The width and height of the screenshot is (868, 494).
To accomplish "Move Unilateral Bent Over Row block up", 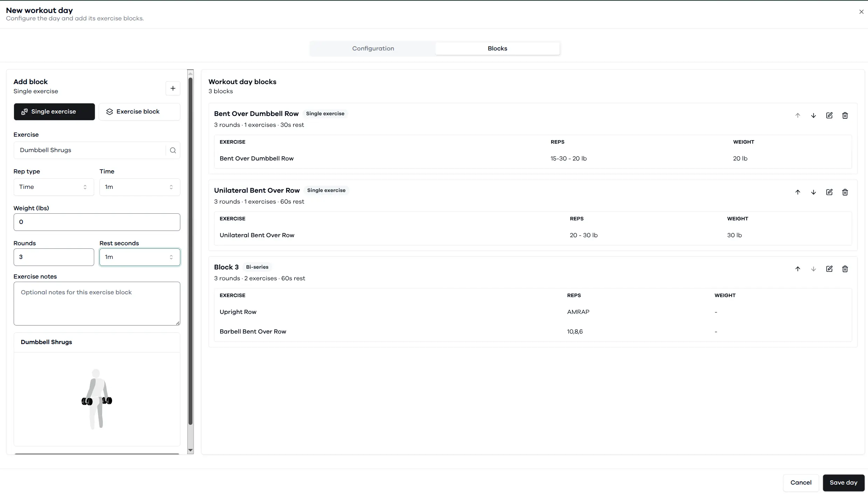I will click(798, 192).
